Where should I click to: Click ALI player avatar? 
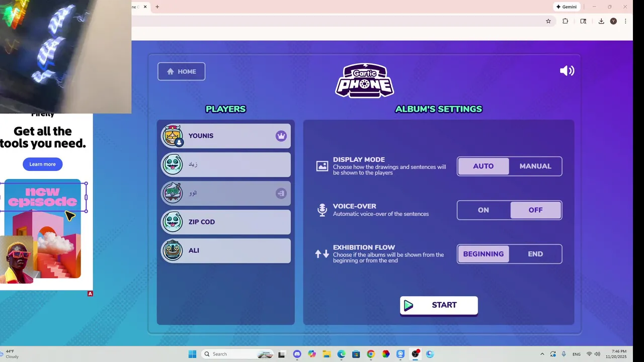173,250
